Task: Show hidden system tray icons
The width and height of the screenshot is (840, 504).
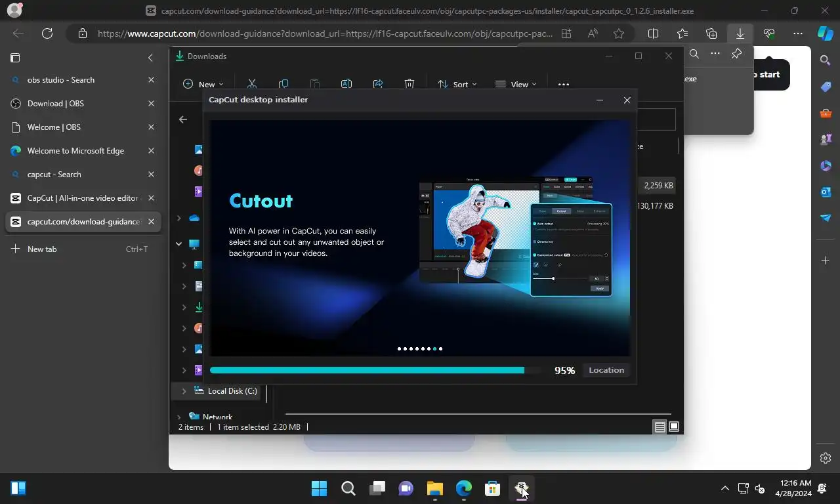Action: [724, 488]
